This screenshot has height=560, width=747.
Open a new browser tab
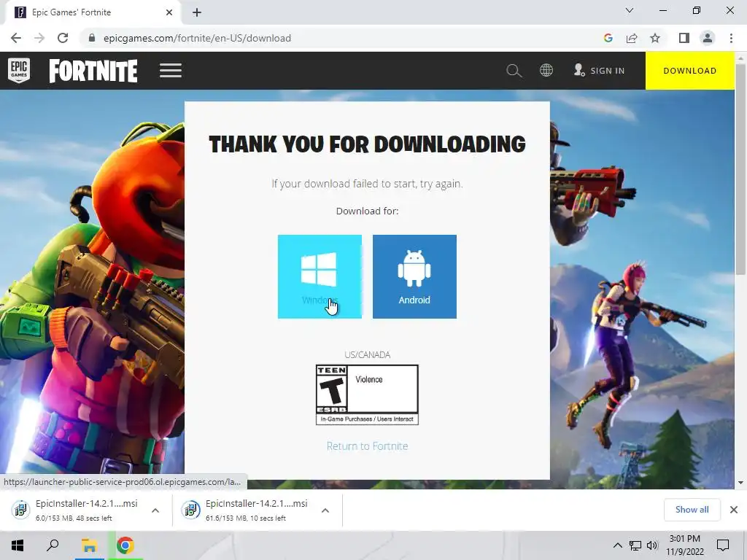click(x=197, y=12)
